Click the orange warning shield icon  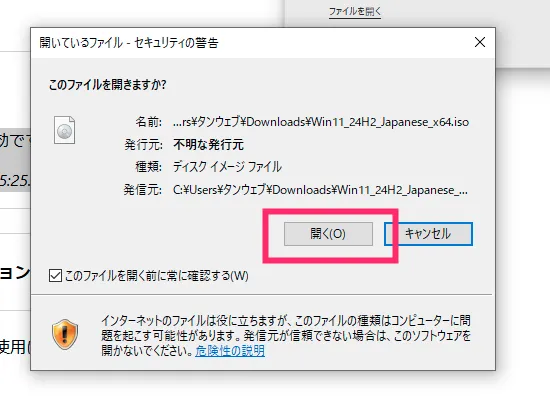pos(65,334)
